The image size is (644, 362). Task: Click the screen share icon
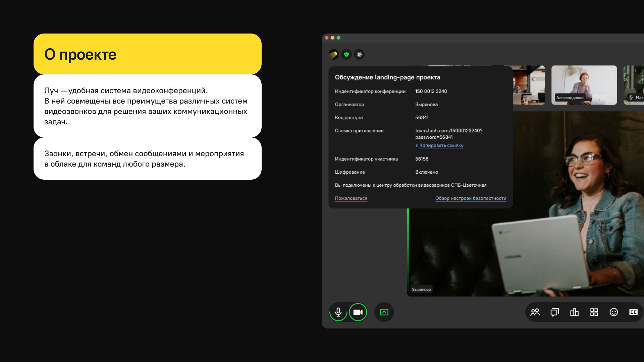tap(384, 312)
